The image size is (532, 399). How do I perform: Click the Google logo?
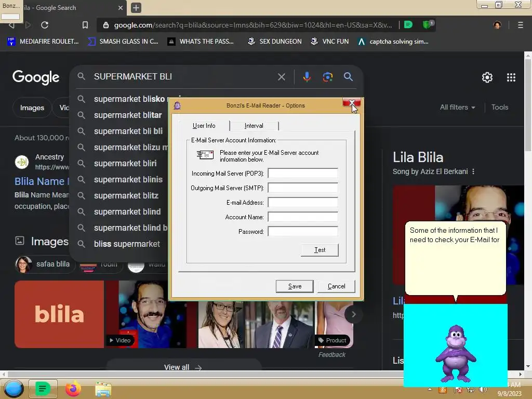[36, 78]
